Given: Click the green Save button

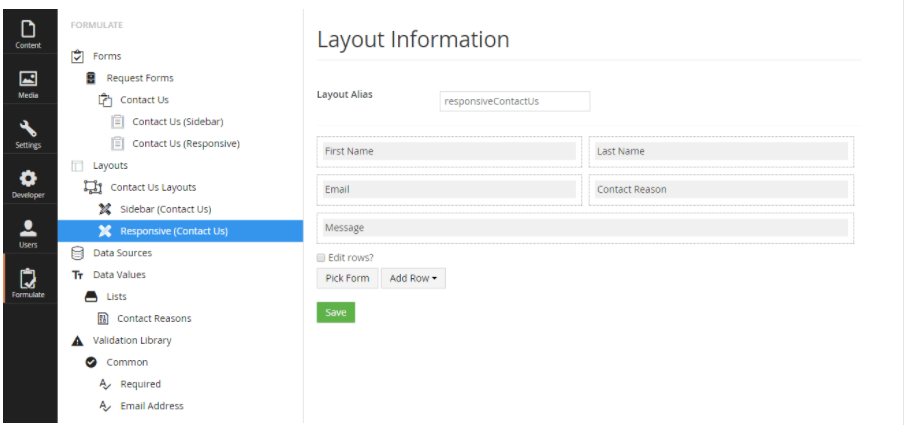Looking at the screenshot, I should pyautogui.click(x=336, y=312).
